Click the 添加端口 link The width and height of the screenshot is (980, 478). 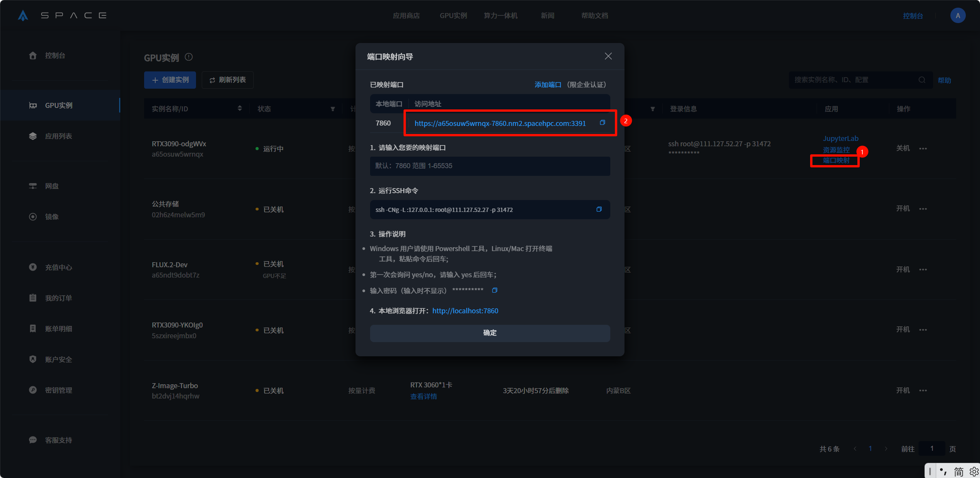[x=548, y=84]
